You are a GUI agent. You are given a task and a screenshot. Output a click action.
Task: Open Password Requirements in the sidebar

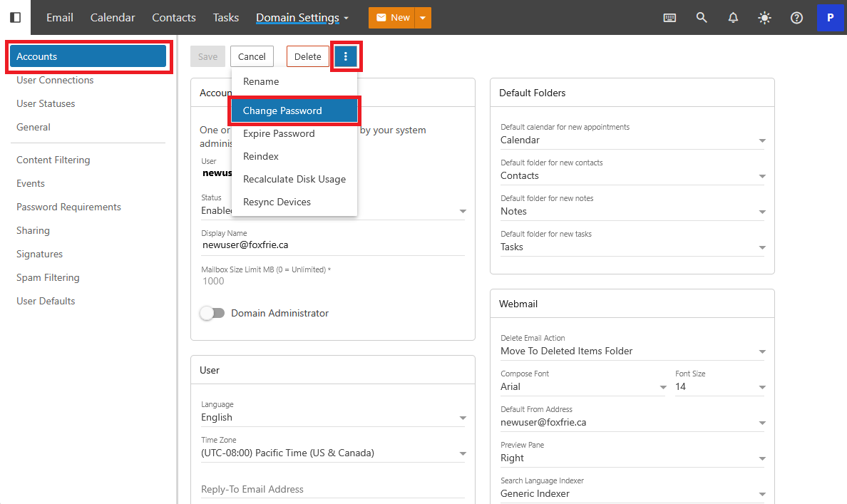pyautogui.click(x=68, y=207)
